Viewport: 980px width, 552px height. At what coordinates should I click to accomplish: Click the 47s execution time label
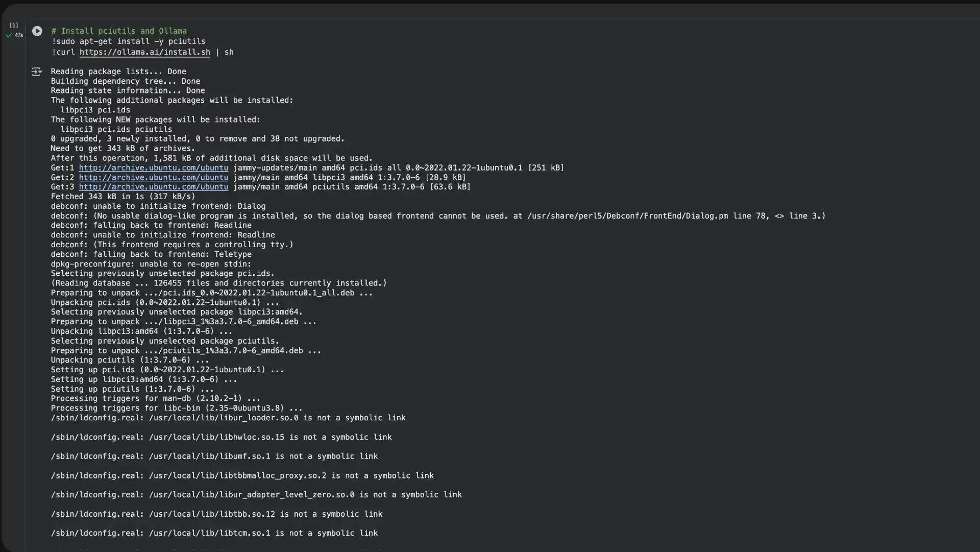(19, 36)
